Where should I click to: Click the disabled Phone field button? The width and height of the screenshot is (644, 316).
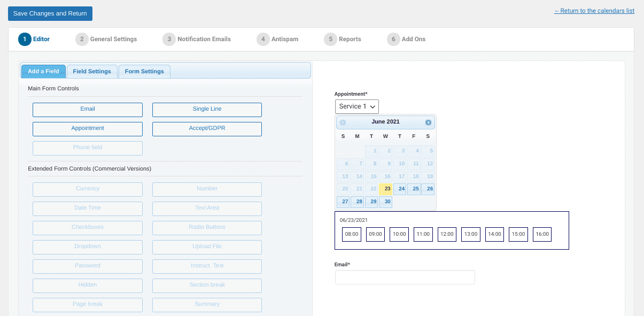[88, 148]
